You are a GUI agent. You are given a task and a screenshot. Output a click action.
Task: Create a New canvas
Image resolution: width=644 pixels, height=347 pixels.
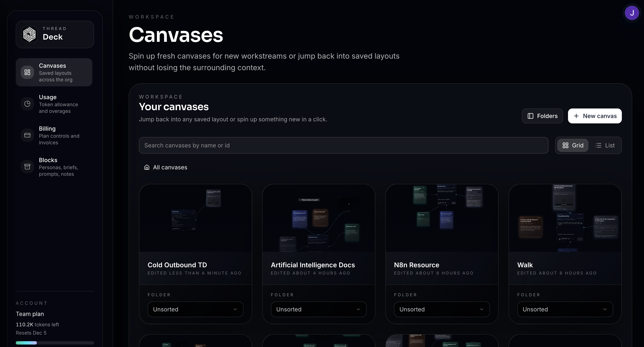tap(595, 116)
